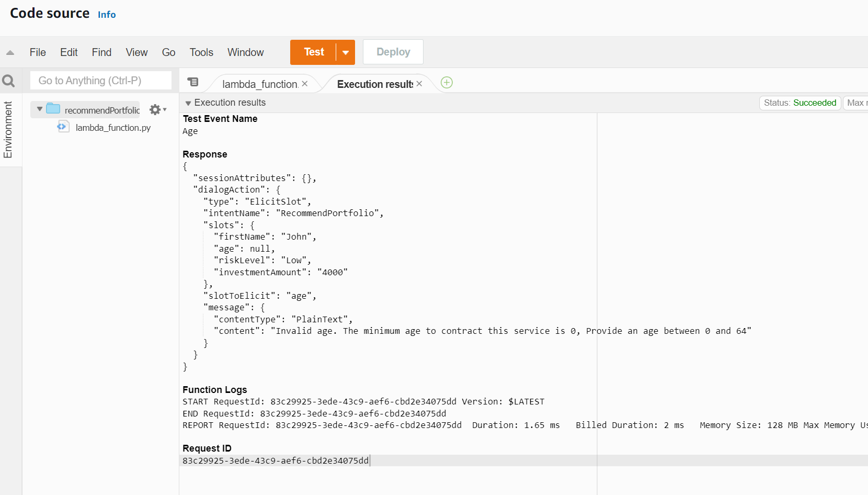Select the Environment sidebar tab
This screenshot has width=868, height=495.
click(8, 130)
